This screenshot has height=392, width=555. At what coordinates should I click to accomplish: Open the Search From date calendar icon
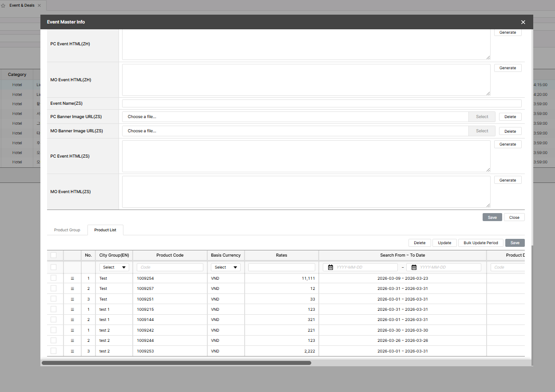click(330, 267)
